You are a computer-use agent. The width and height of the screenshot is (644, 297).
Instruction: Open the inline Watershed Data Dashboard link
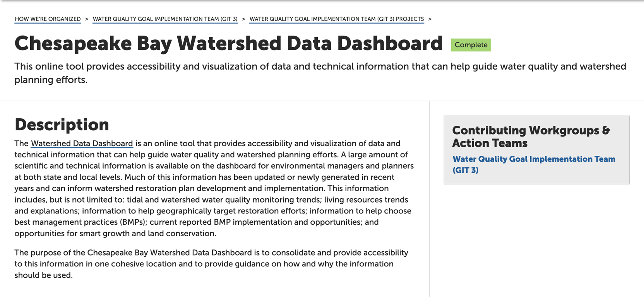[x=82, y=143]
